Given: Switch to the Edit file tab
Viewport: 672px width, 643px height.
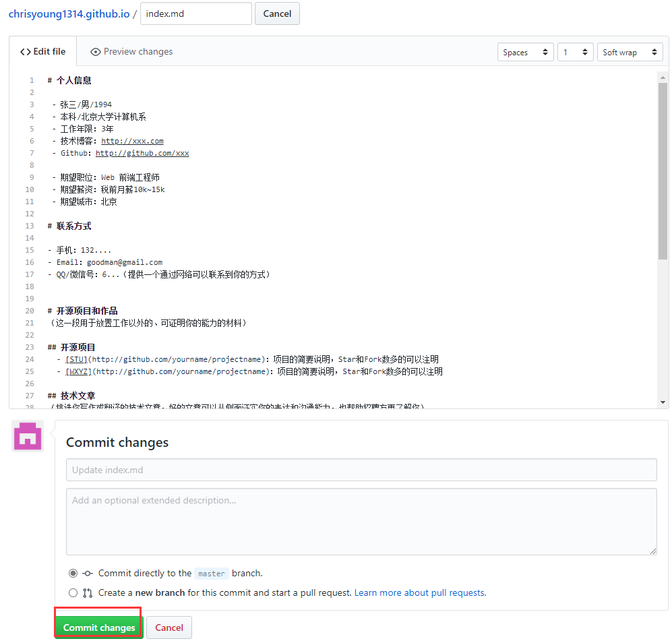Looking at the screenshot, I should 43,51.
